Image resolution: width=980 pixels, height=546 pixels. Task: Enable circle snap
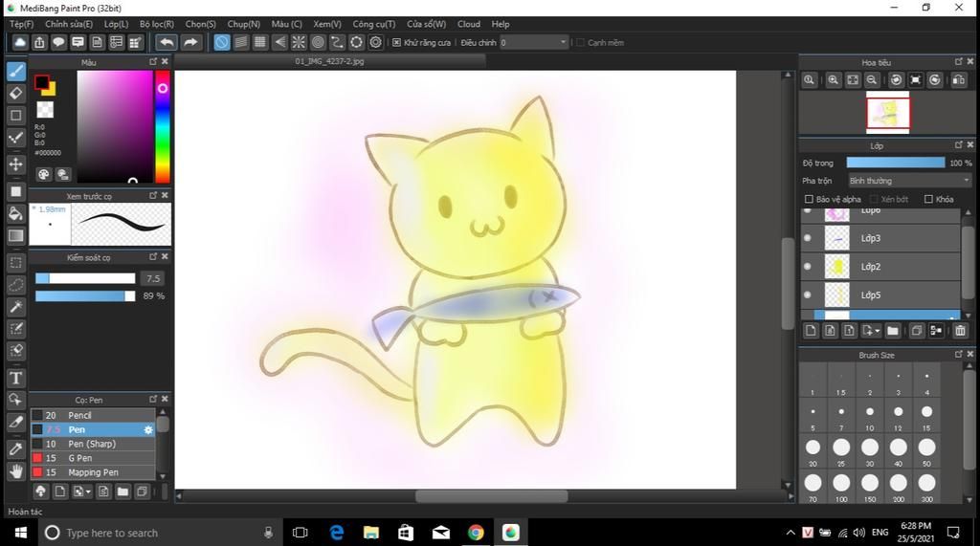pos(318,42)
